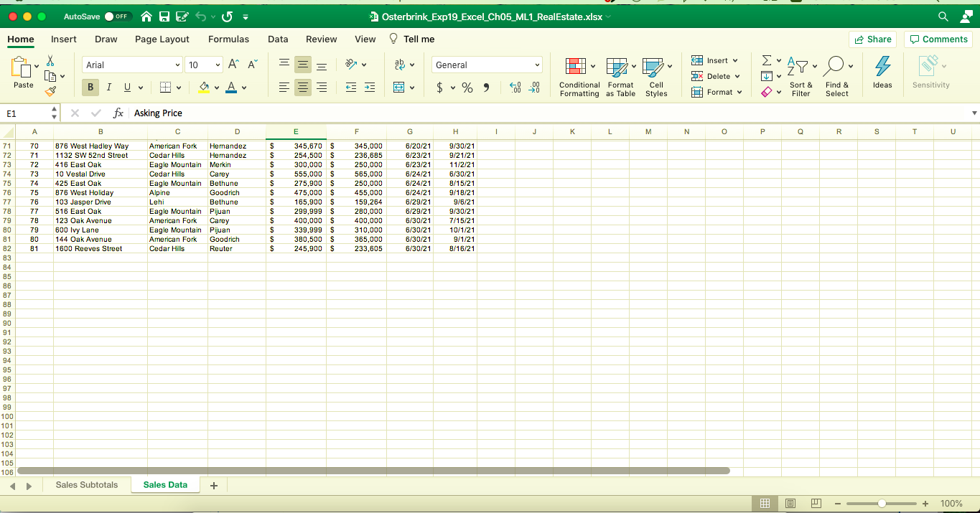Select the Cell Styles icon

[656, 75]
